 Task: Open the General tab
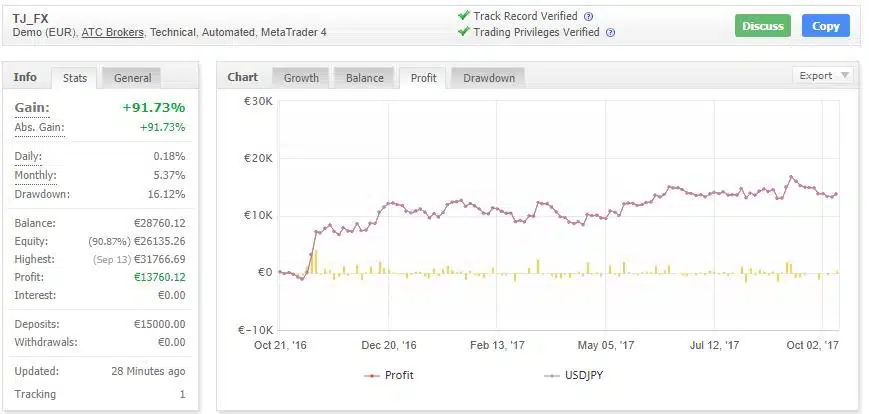coord(132,78)
